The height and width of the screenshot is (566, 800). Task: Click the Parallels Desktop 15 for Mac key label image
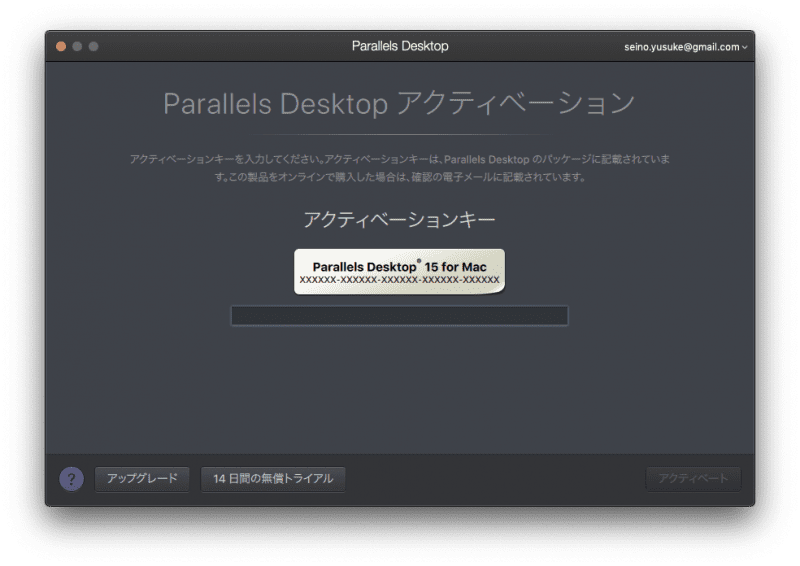coord(399,272)
